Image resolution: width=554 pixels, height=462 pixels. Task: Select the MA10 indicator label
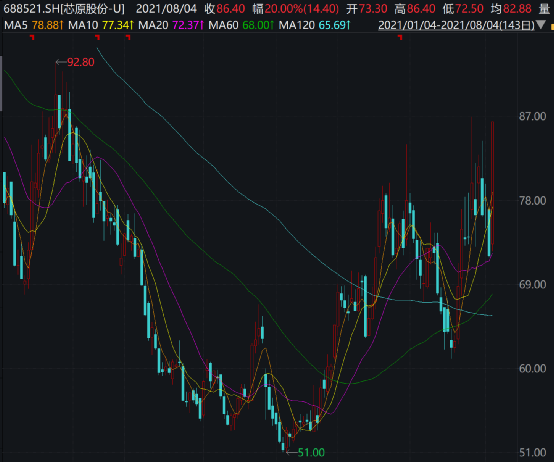83,25
